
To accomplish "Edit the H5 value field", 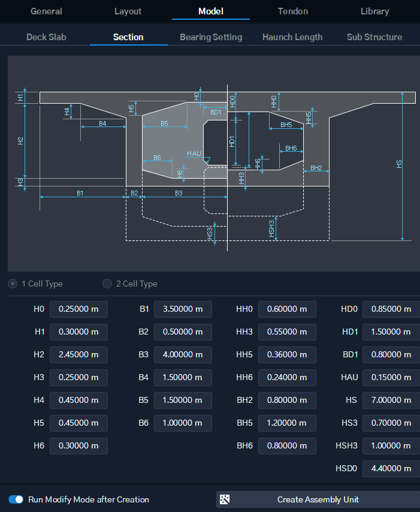I will [78, 423].
